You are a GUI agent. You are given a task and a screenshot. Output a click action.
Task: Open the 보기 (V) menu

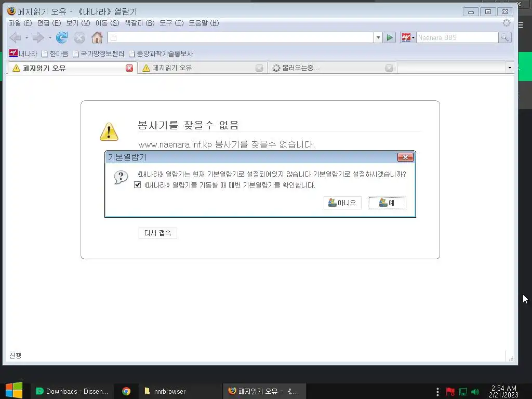(78, 23)
